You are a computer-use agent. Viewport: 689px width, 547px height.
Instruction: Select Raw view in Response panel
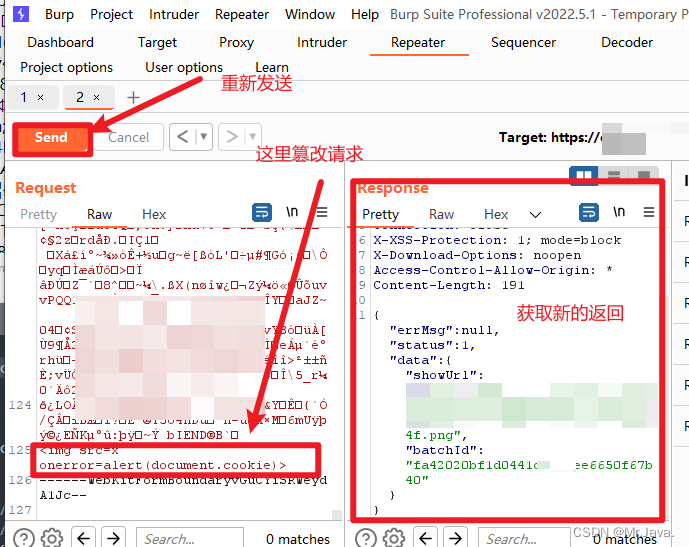click(x=441, y=214)
